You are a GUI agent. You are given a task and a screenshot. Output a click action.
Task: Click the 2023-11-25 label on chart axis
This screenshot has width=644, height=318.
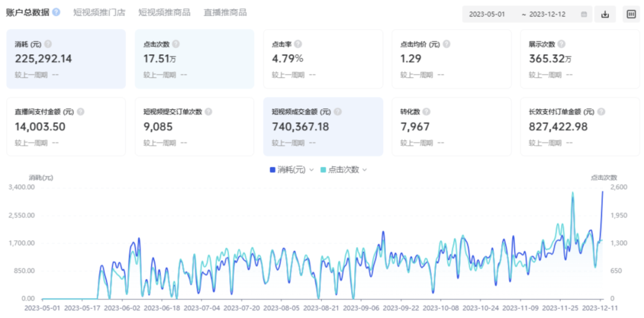(560, 307)
